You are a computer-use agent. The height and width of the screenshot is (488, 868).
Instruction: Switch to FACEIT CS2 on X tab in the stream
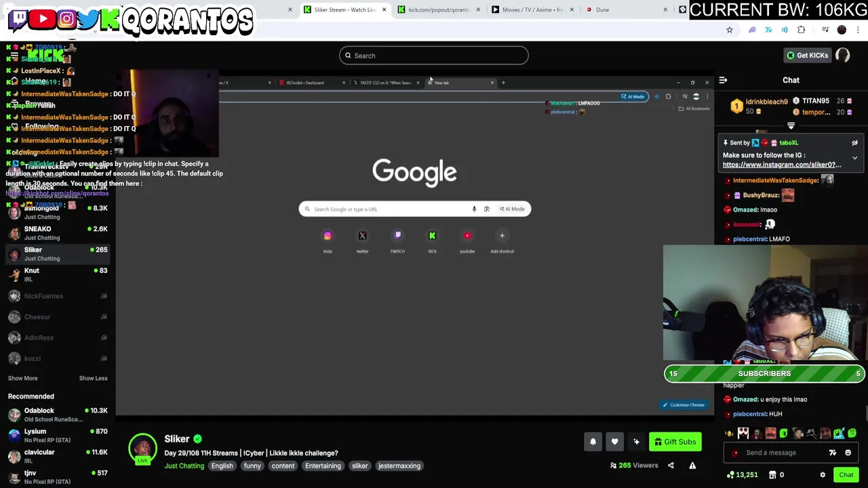(385, 83)
